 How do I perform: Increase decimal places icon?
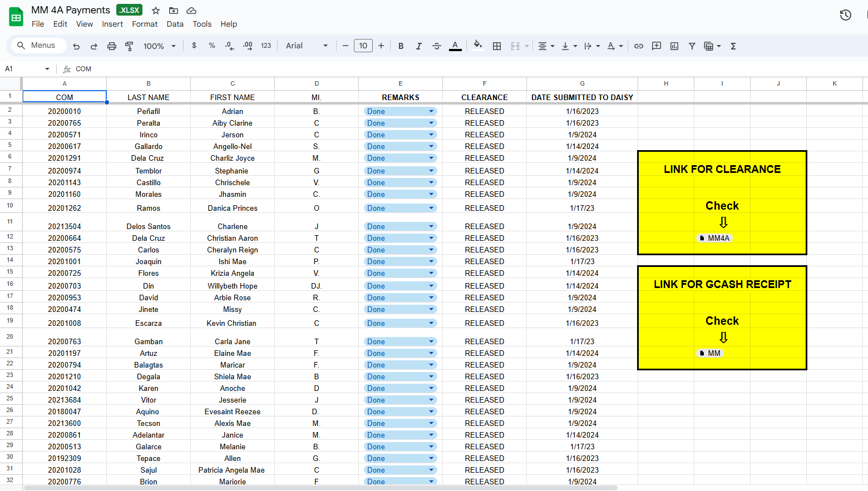click(248, 46)
